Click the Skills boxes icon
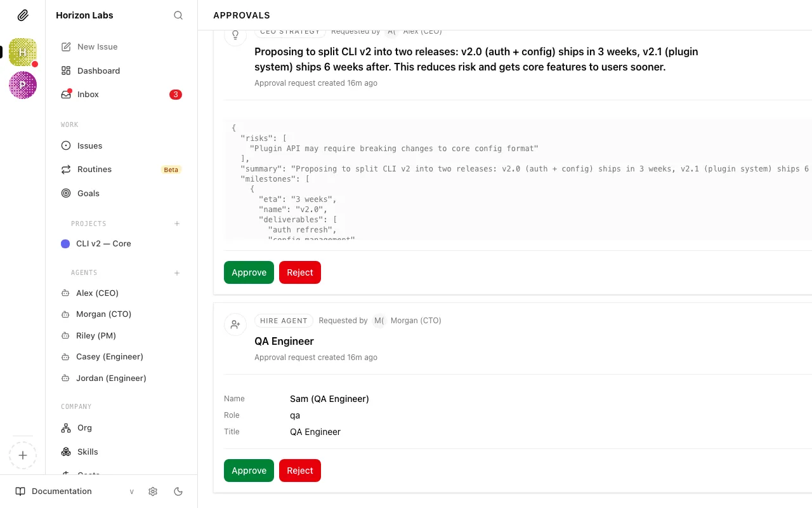 (x=66, y=451)
